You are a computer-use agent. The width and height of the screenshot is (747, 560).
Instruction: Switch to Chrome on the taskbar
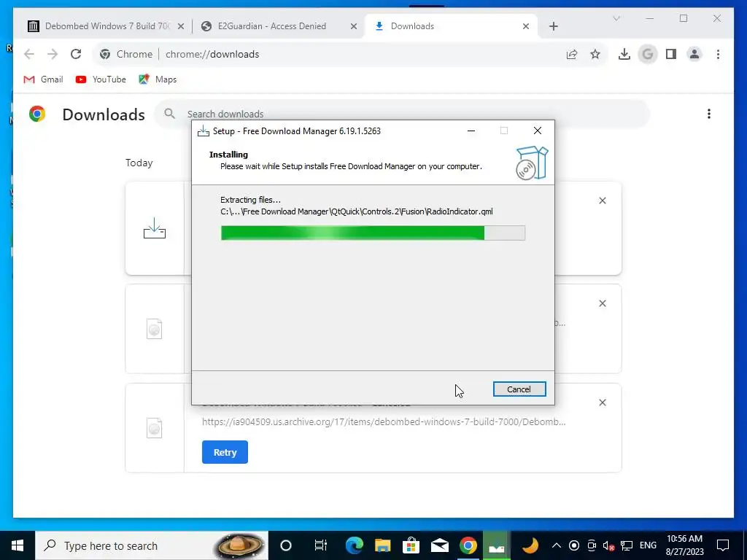tap(468, 545)
